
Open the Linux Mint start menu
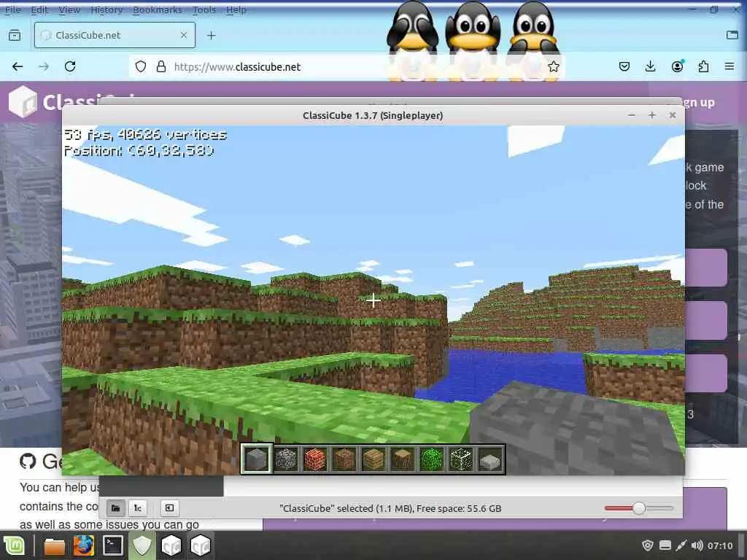[x=15, y=545]
